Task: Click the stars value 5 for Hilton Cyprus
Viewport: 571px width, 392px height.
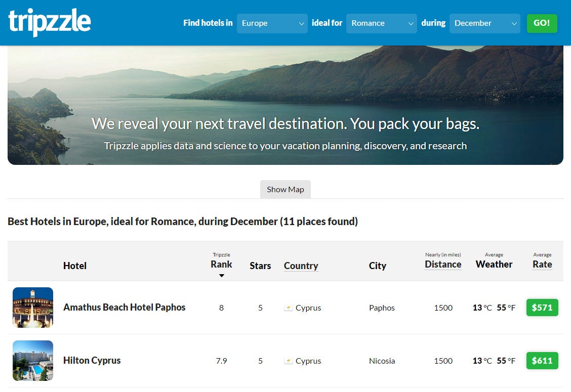Action: tap(260, 361)
